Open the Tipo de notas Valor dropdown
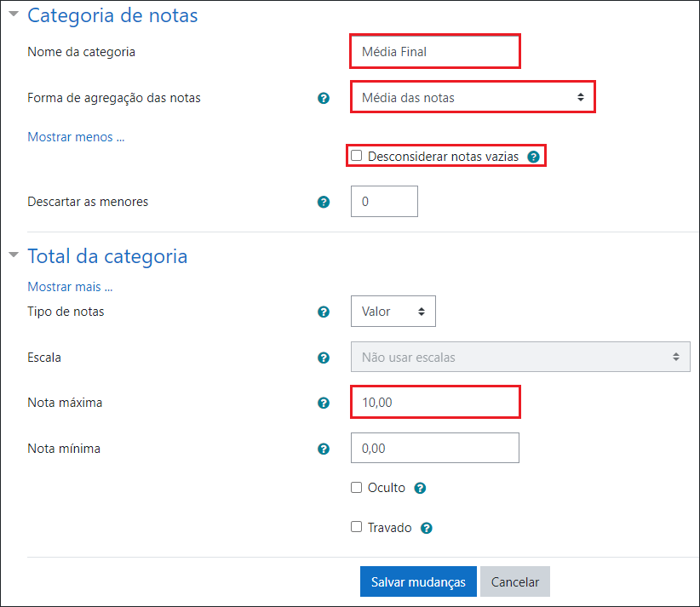The image size is (700, 607). tap(393, 312)
